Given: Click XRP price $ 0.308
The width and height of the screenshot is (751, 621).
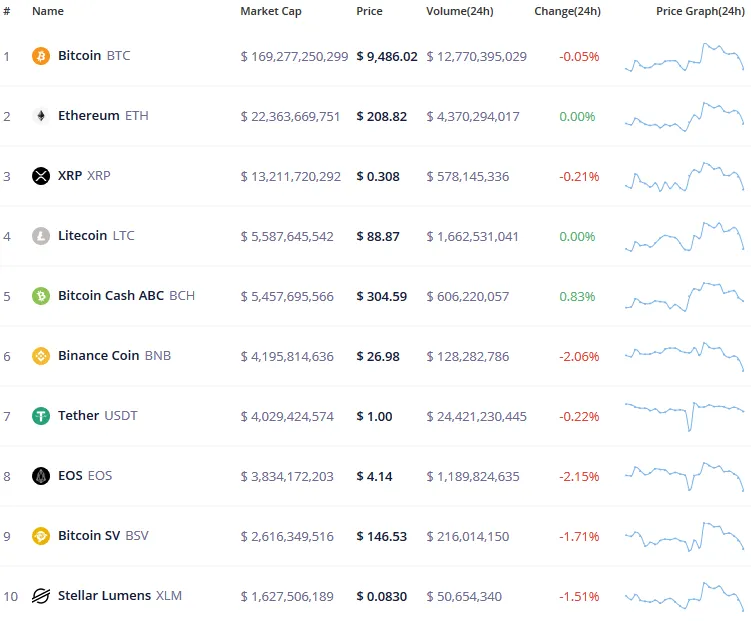Looking at the screenshot, I should [x=378, y=176].
